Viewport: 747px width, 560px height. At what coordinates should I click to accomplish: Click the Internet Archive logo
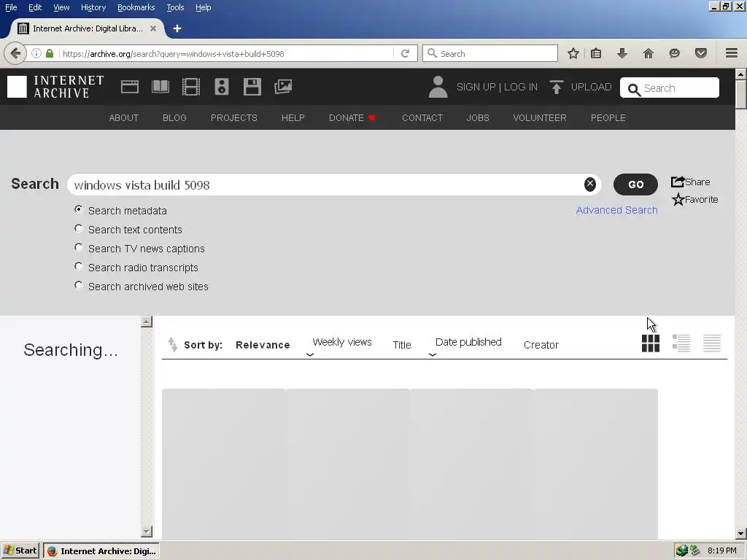pyautogui.click(x=55, y=87)
